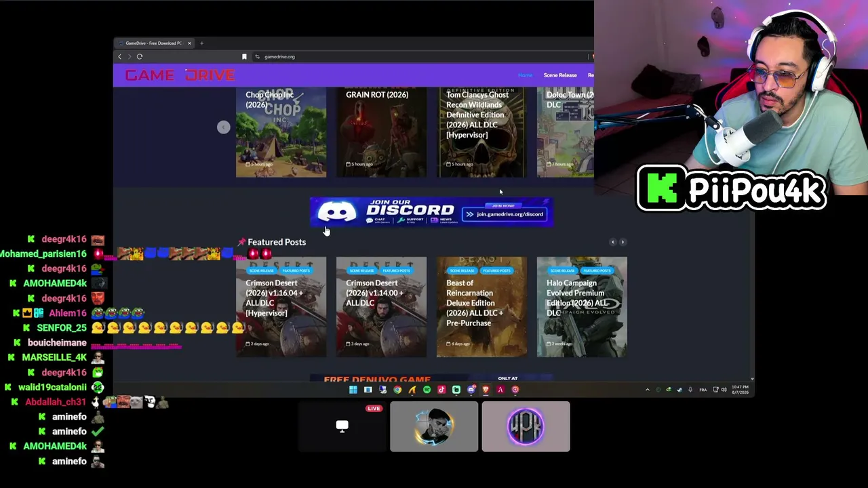
Task: Click Featured Posts tag on Crimson Desert v1.16.04
Action: [x=296, y=271]
